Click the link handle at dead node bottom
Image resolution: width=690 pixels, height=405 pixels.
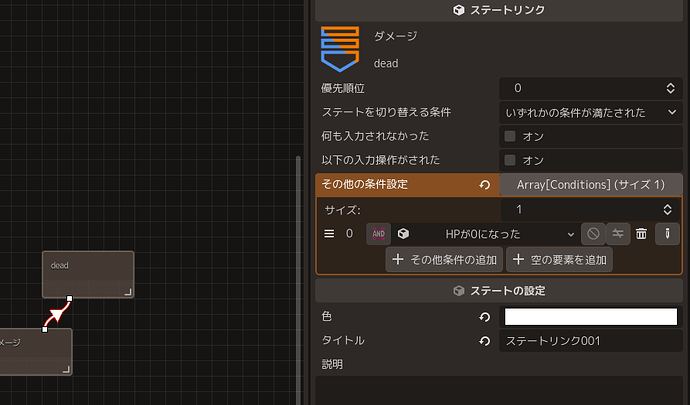coord(70,298)
